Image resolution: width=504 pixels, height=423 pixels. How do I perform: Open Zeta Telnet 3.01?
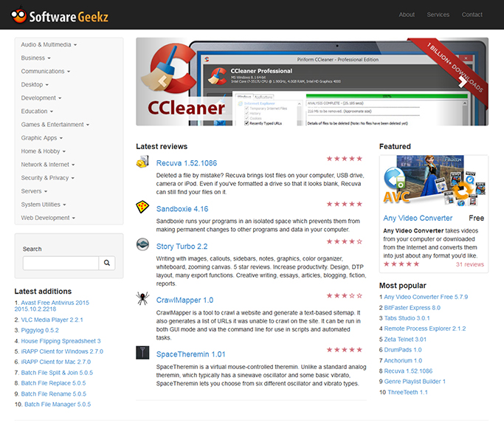(x=405, y=340)
